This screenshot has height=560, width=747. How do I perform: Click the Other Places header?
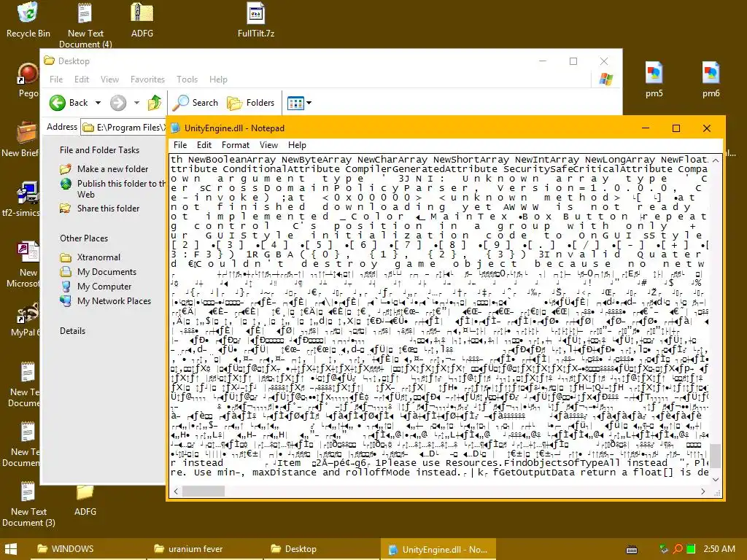84,238
